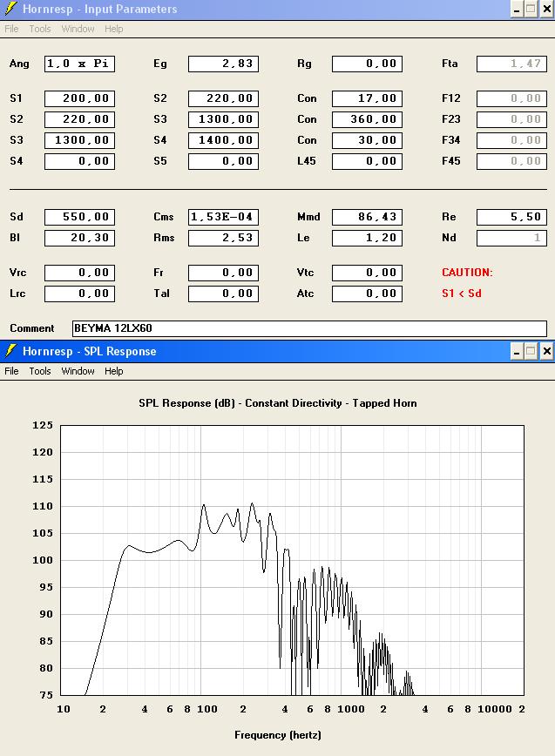The image size is (555, 756).
Task: Edit the S1 field with value 200,00
Action: (x=79, y=98)
